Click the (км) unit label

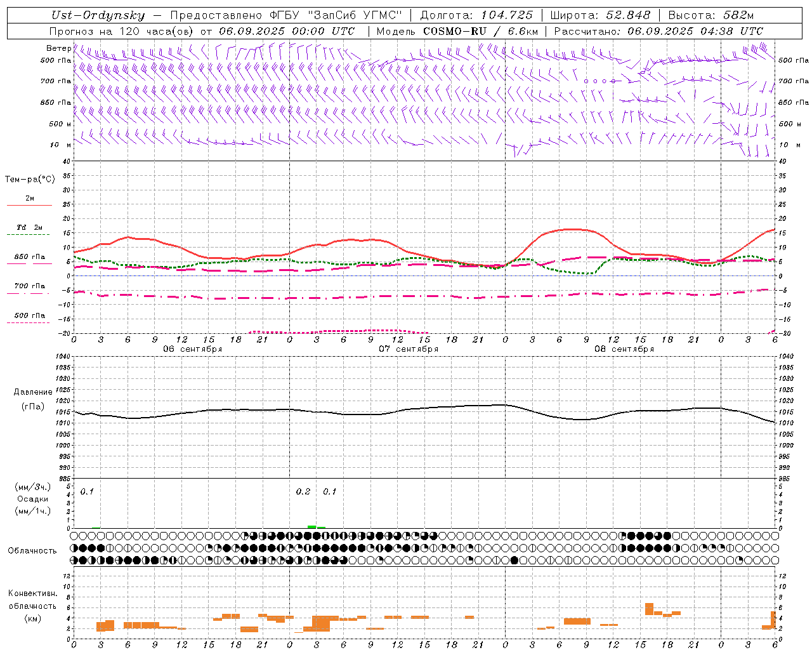[33, 618]
